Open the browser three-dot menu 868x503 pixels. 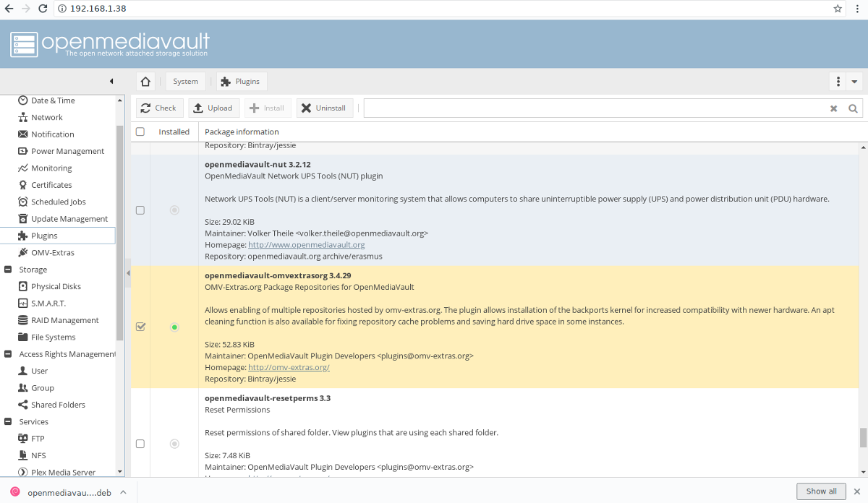(x=859, y=9)
